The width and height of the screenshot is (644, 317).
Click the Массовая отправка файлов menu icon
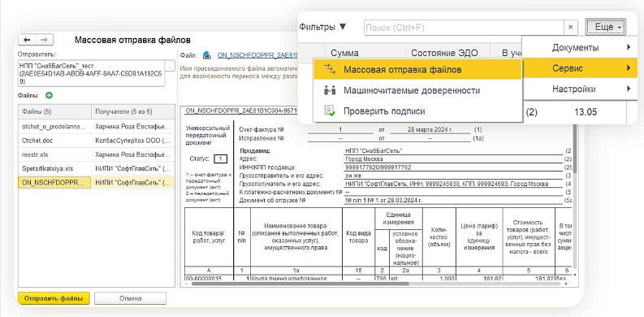tap(330, 69)
